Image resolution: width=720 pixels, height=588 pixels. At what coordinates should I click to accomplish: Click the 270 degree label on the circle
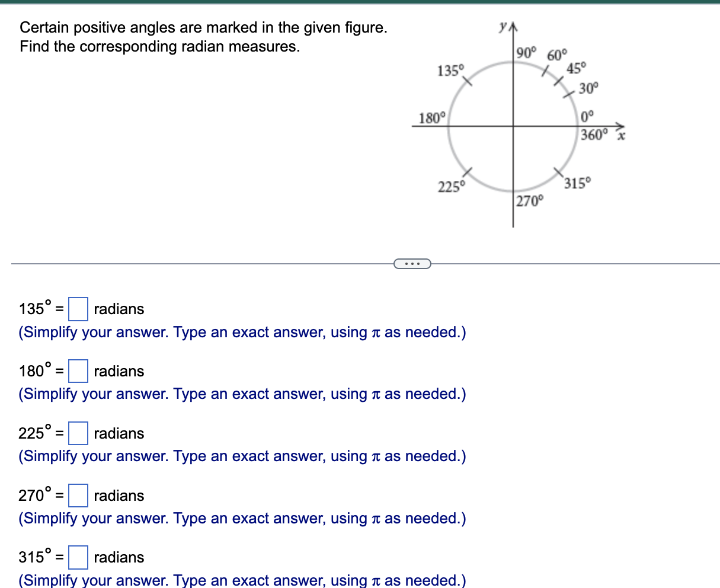click(529, 201)
